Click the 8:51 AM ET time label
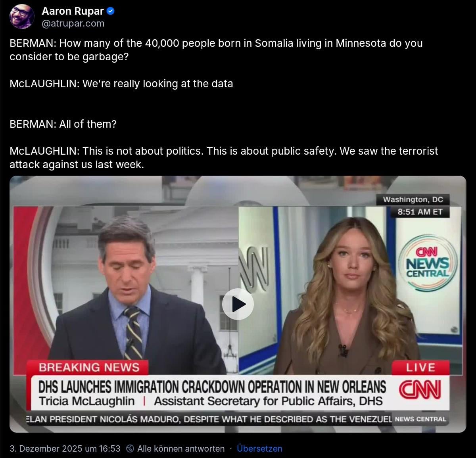 (420, 212)
